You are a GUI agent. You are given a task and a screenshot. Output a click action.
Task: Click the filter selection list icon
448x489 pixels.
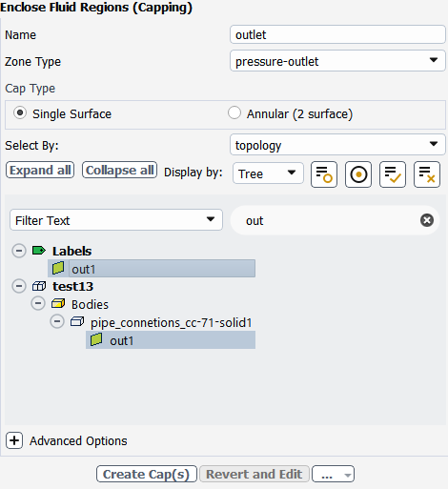point(324,174)
